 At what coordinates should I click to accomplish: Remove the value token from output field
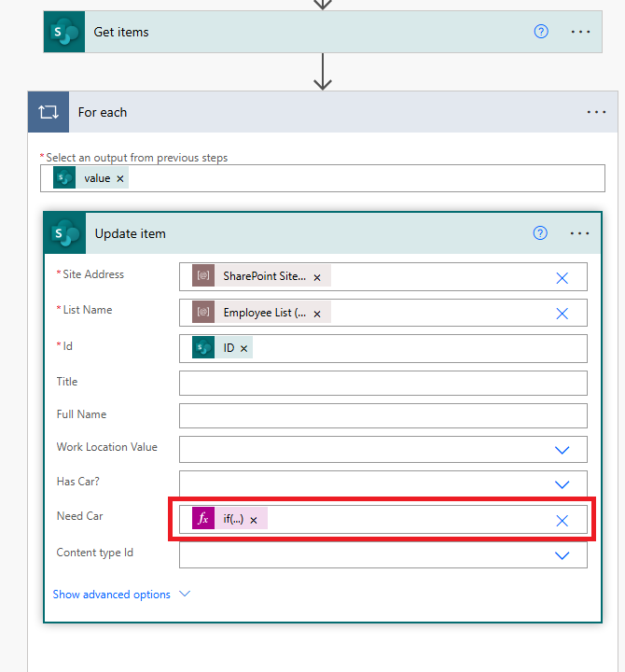pyautogui.click(x=121, y=178)
